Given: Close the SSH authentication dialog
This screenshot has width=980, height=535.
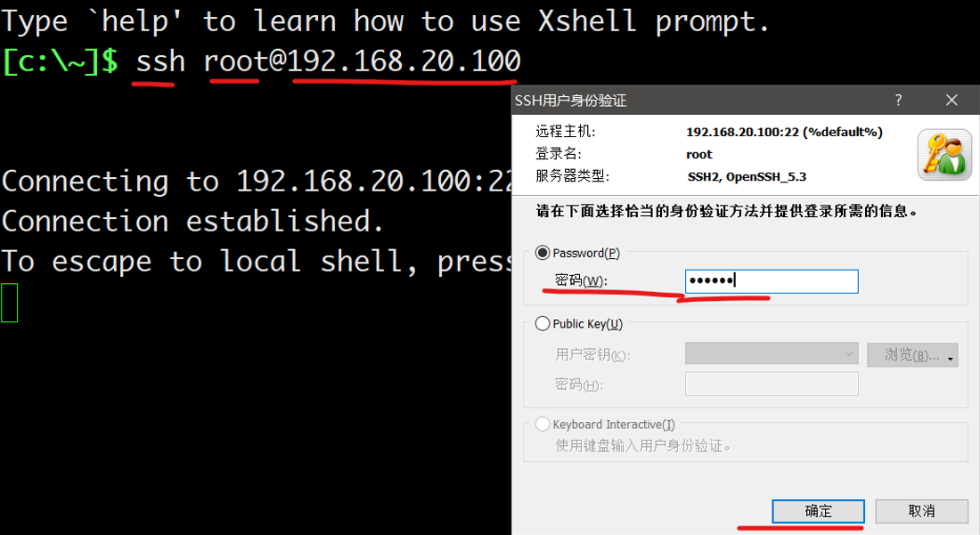Looking at the screenshot, I should tap(951, 100).
